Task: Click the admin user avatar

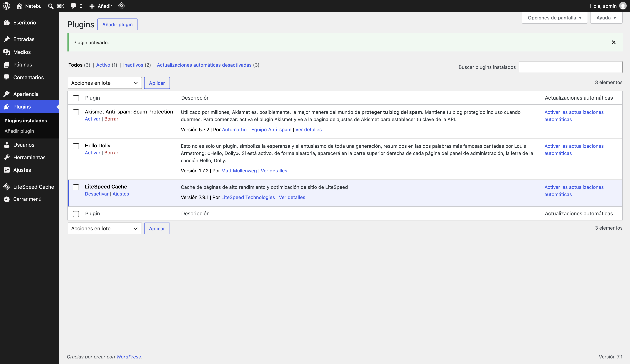Action: tap(623, 6)
